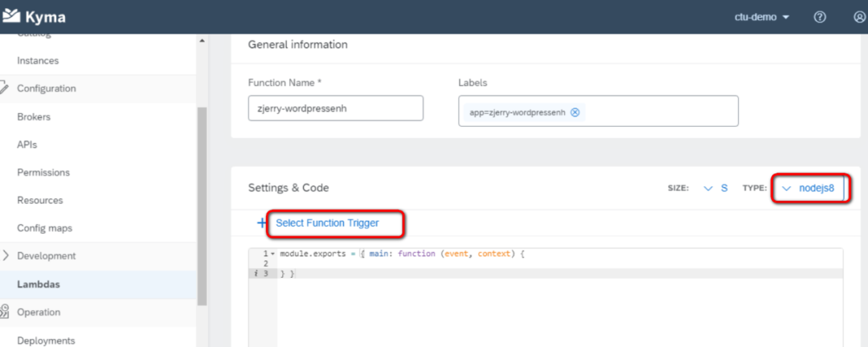
Task: Open the ctu-demo namespace dropdown
Action: click(x=762, y=17)
